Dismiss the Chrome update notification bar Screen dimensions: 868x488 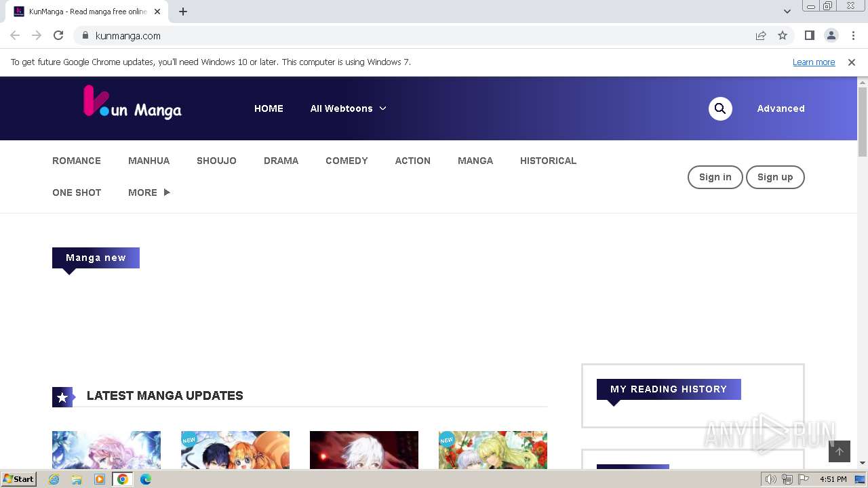pyautogui.click(x=852, y=62)
